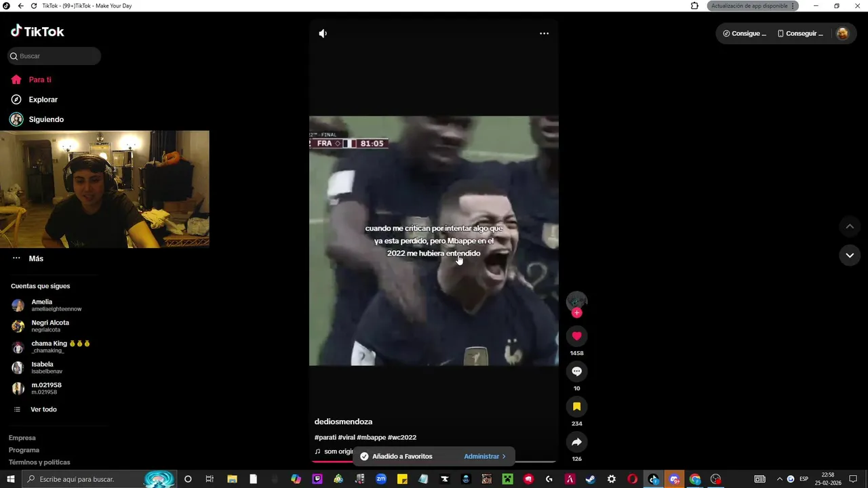Open chama King account

[x=51, y=347]
